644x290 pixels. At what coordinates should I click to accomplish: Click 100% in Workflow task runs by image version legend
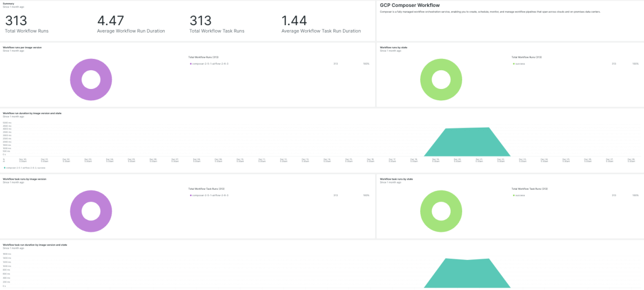pyautogui.click(x=366, y=195)
